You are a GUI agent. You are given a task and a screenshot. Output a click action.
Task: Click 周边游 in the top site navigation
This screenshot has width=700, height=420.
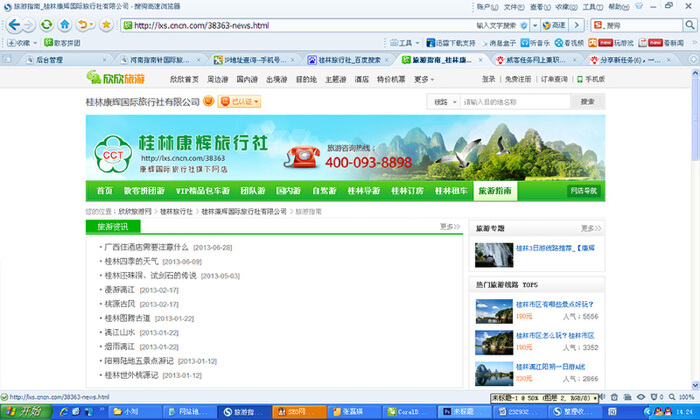pyautogui.click(x=217, y=79)
